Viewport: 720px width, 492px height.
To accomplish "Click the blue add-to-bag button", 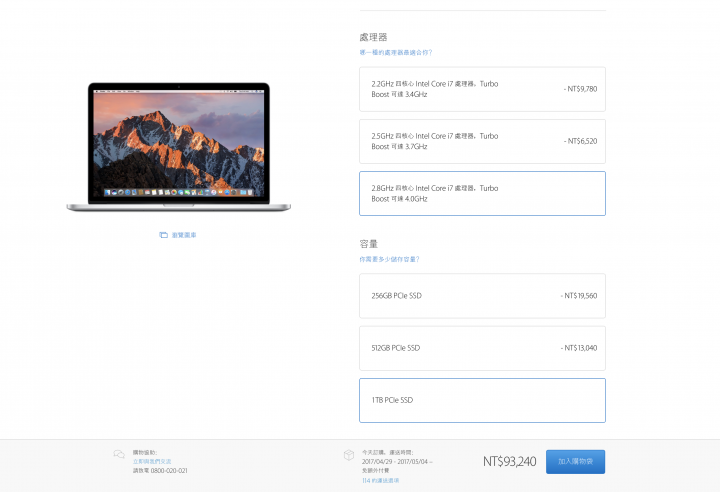I will pos(575,462).
